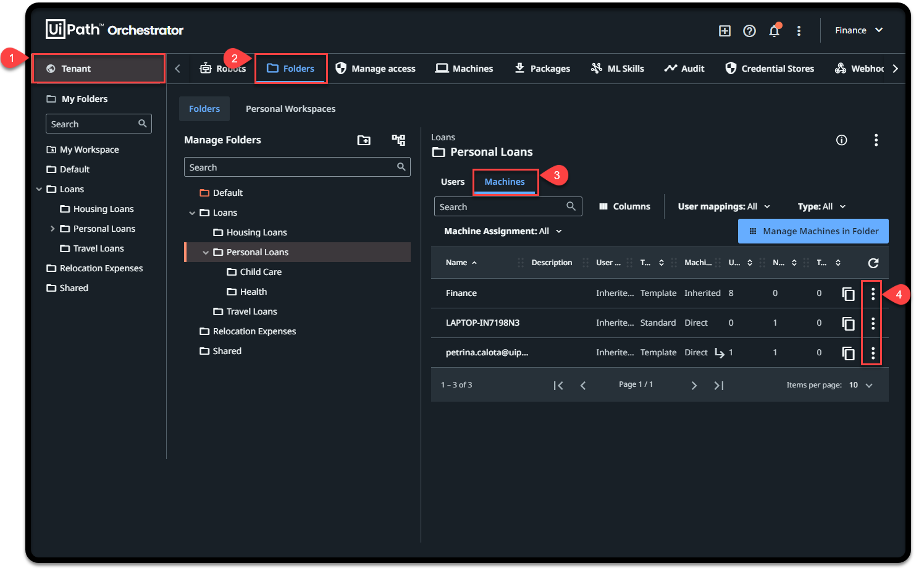924x571 pixels.
Task: Click the create new folder icon
Action: point(364,140)
